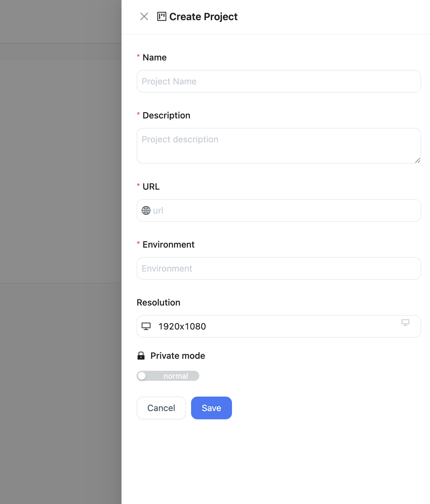Click the Environment field label
Screen dimensions: 430x504
tap(169, 244)
